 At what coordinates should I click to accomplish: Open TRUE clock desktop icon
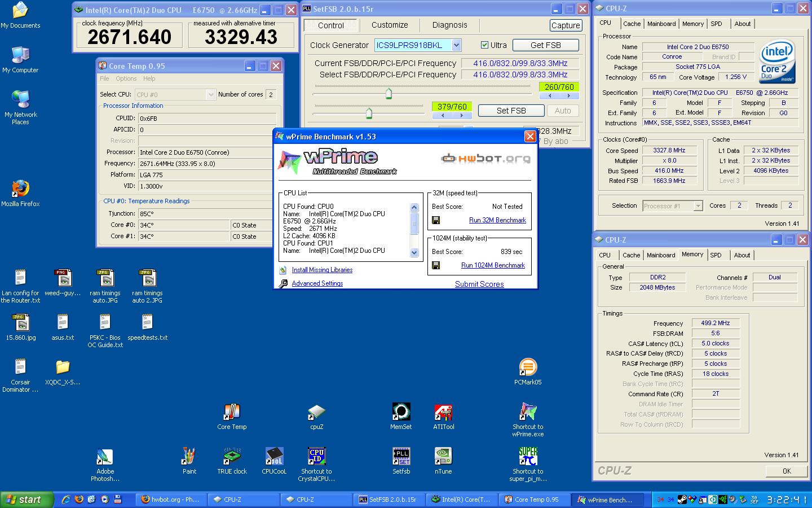point(232,461)
